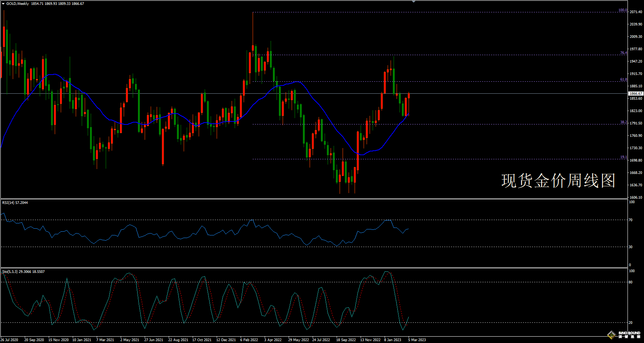This screenshot has height=343, width=644.
Task: Click the Fibonacci 19.1 level label
Action: click(x=623, y=157)
